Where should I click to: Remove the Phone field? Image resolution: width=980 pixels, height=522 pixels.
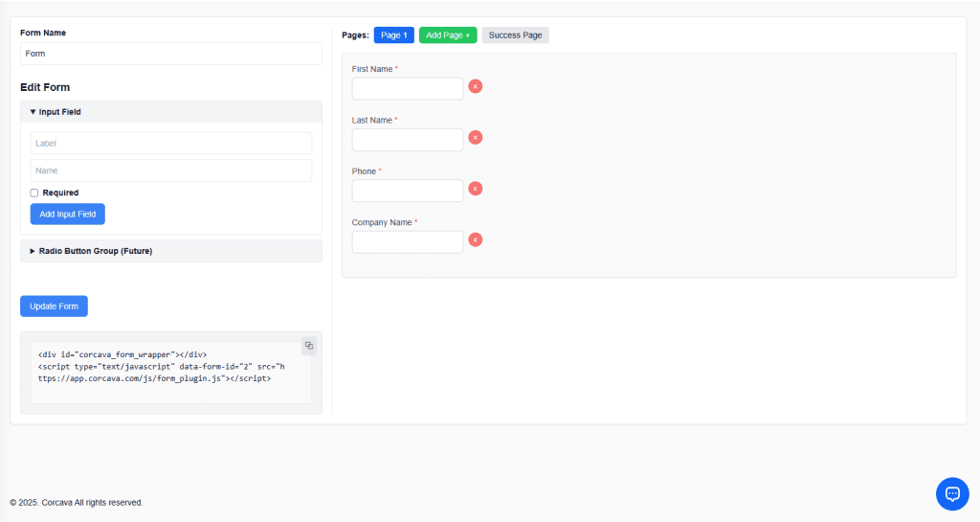pos(475,189)
